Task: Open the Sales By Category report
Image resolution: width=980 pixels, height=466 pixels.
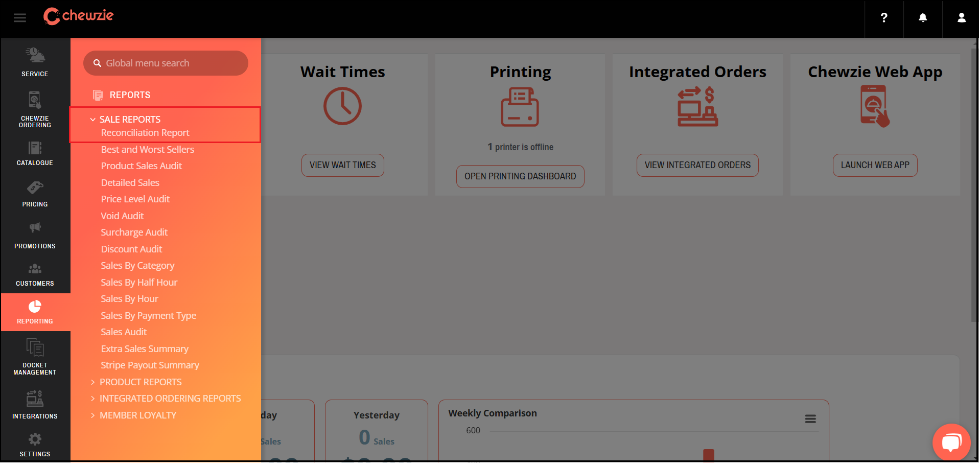Action: point(138,266)
